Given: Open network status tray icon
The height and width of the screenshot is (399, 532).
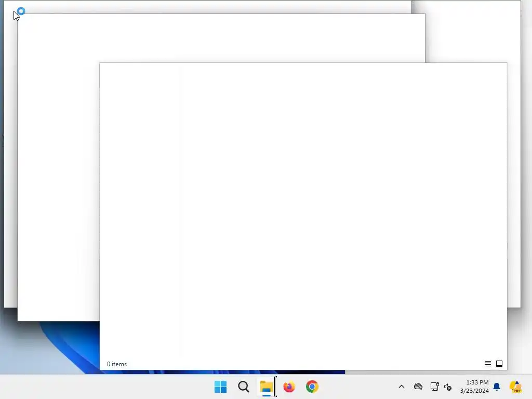Looking at the screenshot, I should 435,387.
